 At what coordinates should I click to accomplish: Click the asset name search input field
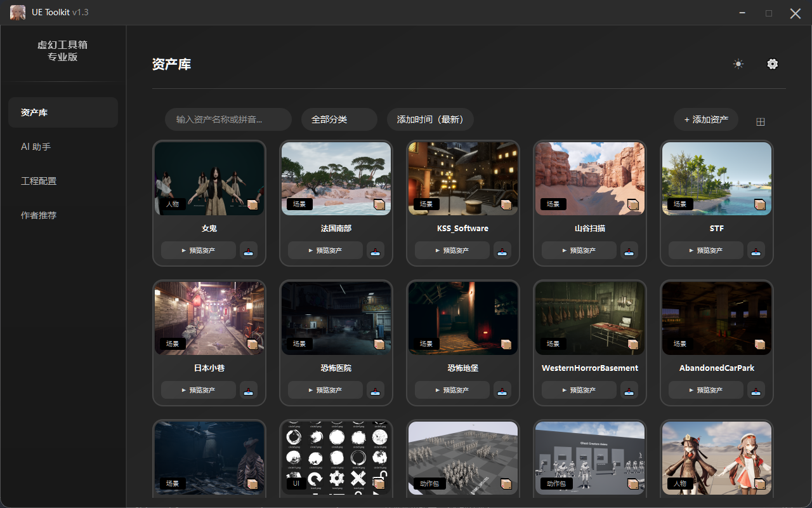[x=228, y=119]
